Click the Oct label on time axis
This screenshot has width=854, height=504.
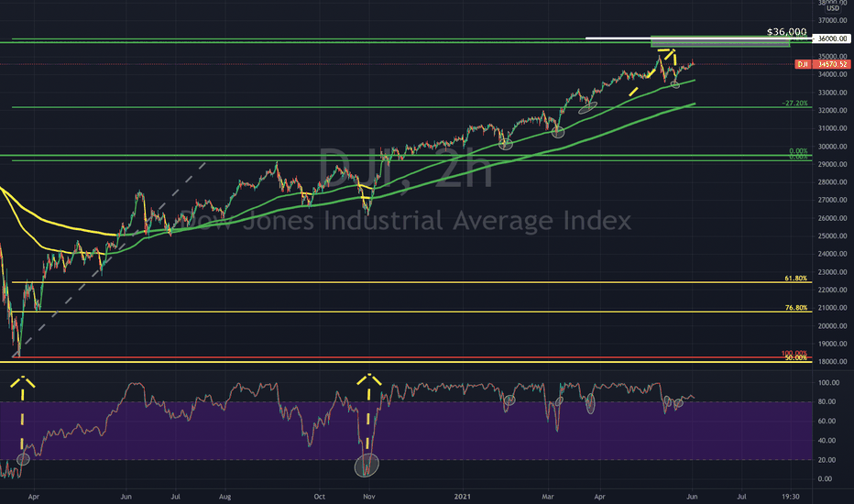pyautogui.click(x=320, y=497)
